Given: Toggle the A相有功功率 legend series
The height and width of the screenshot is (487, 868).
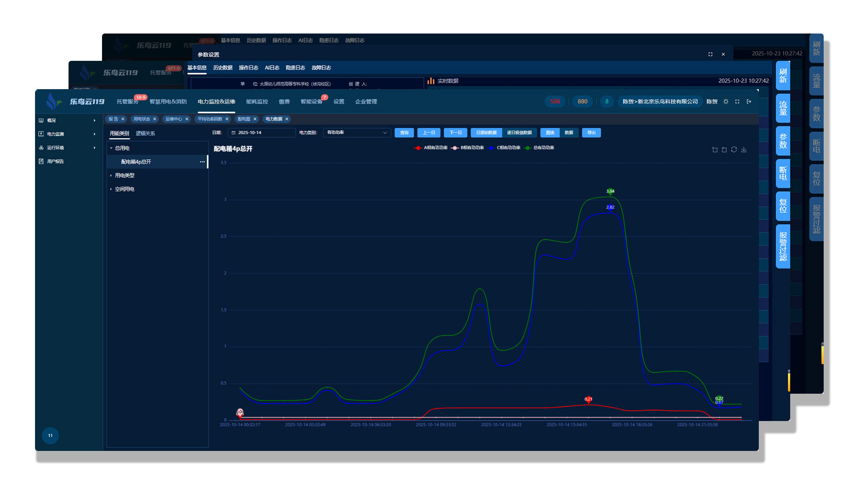Looking at the screenshot, I should coord(431,148).
